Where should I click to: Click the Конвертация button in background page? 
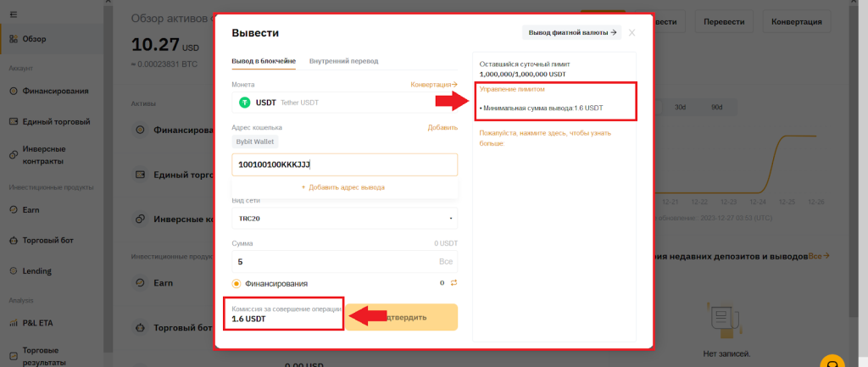796,22
